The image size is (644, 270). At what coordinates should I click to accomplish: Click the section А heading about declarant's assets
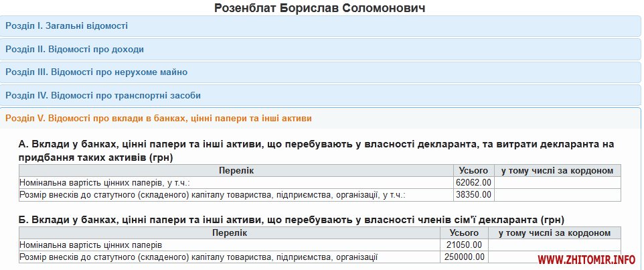pyautogui.click(x=316, y=151)
